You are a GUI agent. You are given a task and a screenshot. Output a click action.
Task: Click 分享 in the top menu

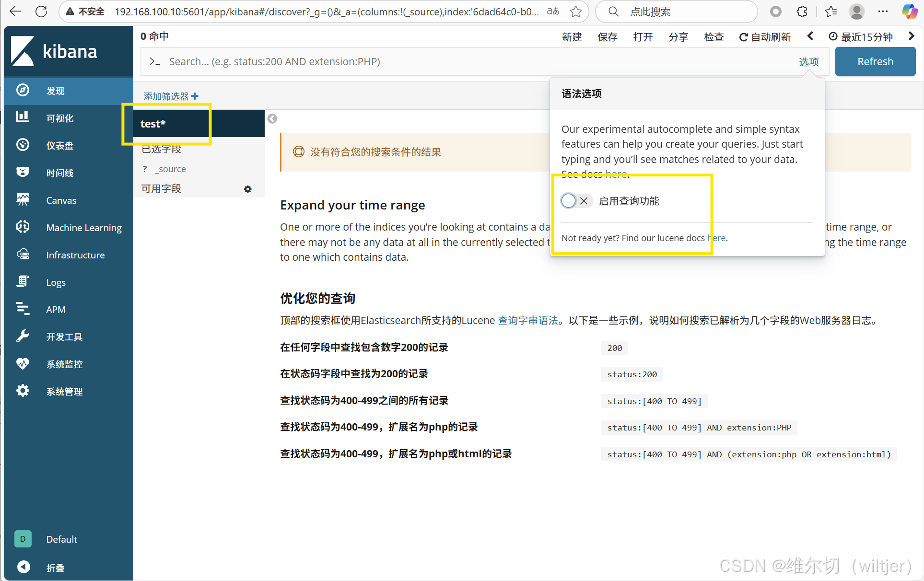pyautogui.click(x=678, y=37)
